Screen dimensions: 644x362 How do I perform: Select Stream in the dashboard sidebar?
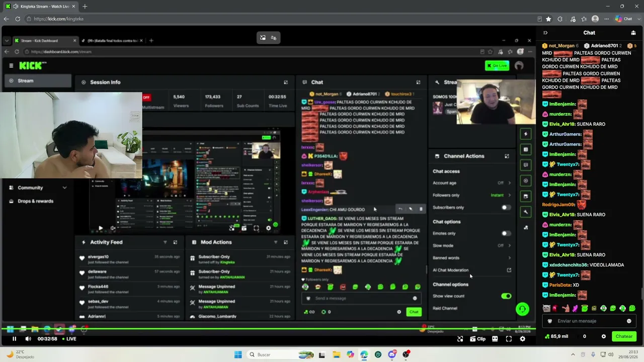[x=38, y=80]
